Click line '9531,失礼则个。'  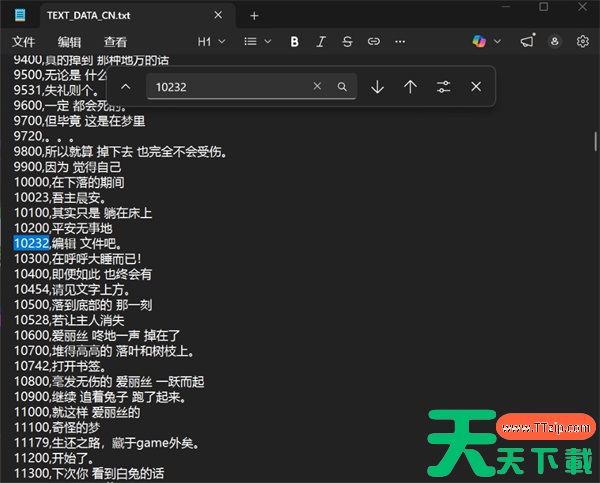tap(56, 90)
